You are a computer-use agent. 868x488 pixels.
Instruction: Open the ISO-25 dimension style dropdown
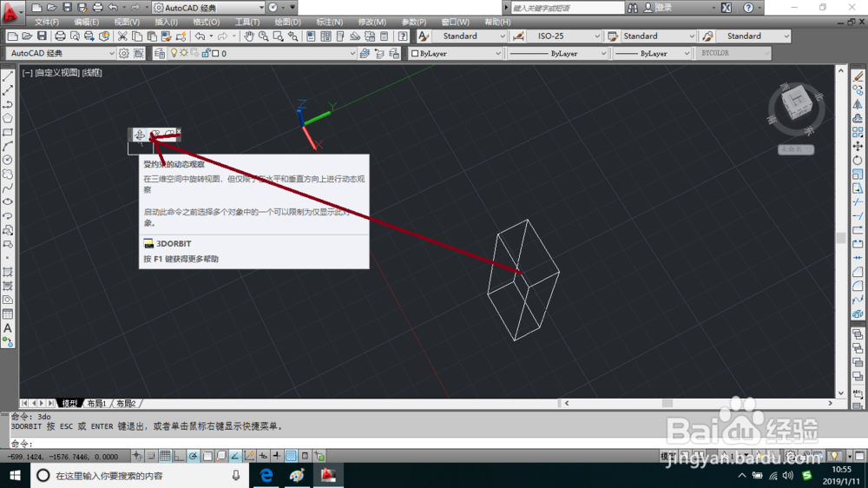tap(563, 36)
